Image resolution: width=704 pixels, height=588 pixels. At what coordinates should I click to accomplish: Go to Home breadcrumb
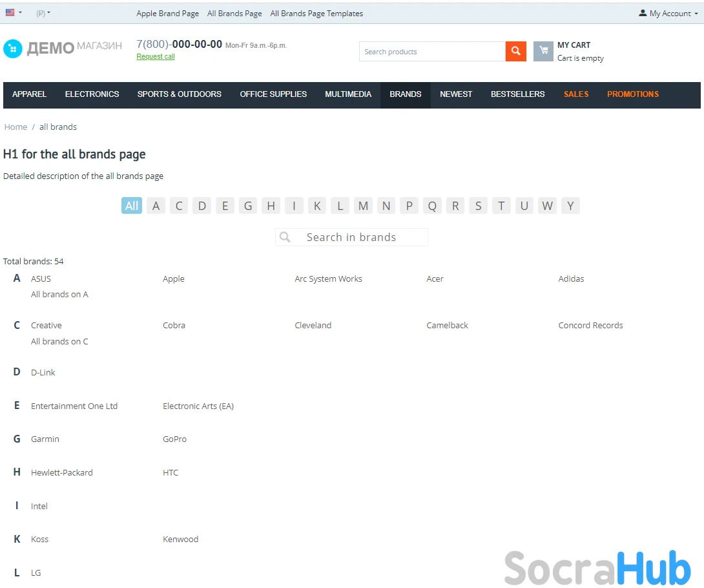pyautogui.click(x=16, y=127)
